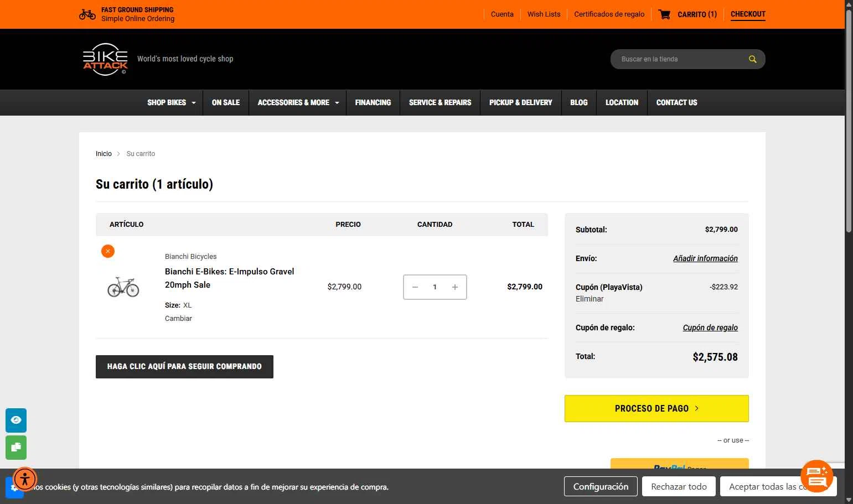Viewport: 853px width, 504px height.
Task: Click Añadir información shipping link
Action: point(705,258)
